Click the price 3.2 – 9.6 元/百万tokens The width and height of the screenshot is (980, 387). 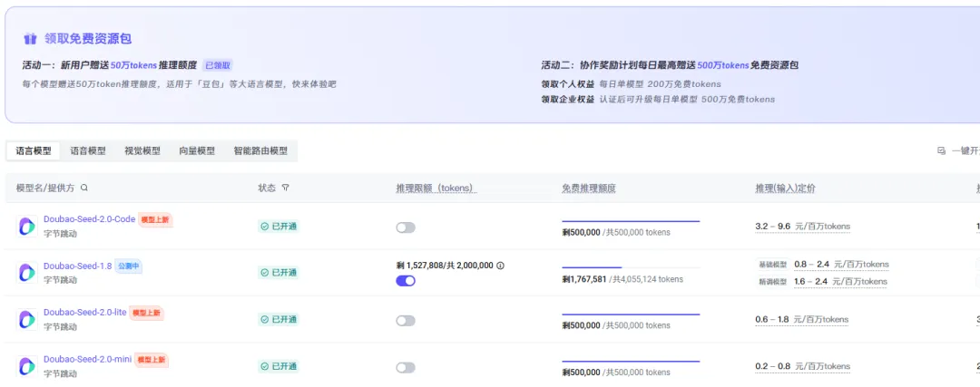[802, 227]
